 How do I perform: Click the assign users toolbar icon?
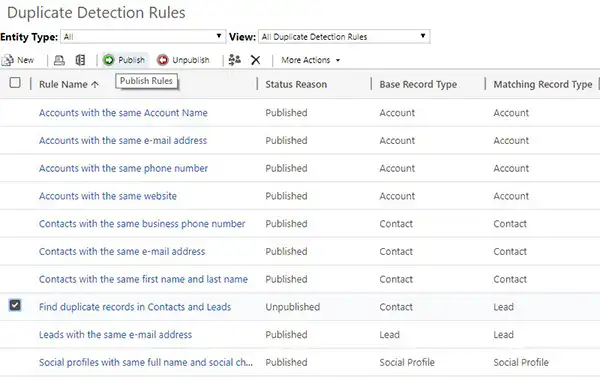click(235, 60)
